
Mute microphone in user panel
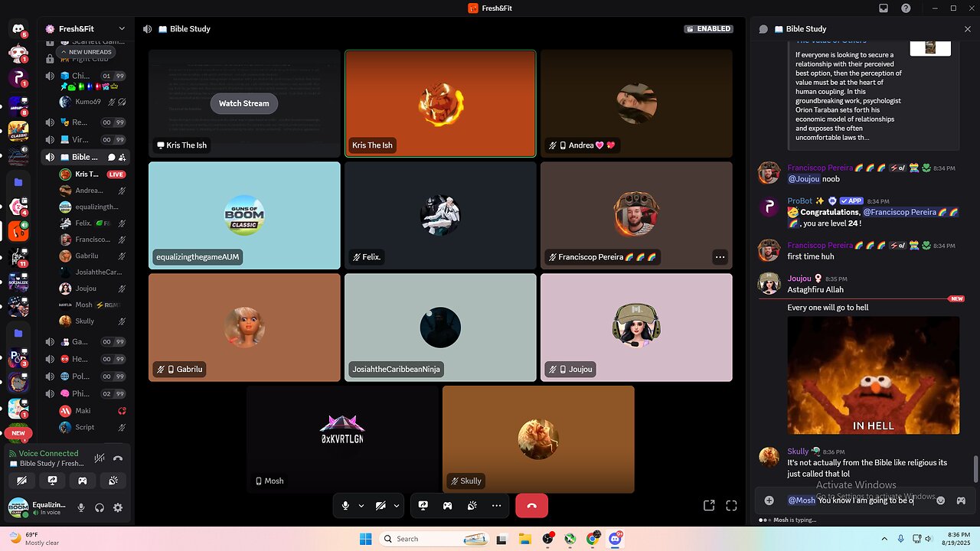point(81,507)
